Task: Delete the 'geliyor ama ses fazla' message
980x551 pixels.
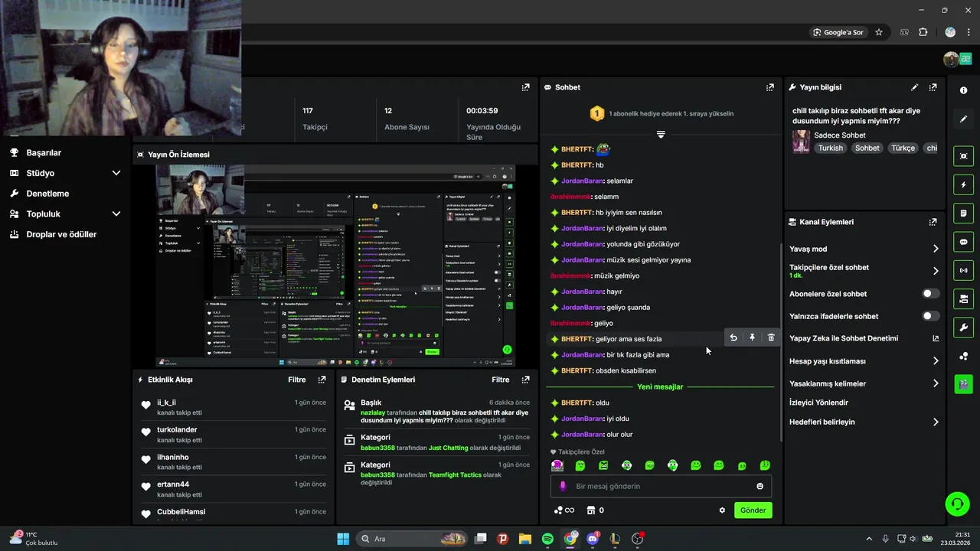Action: pyautogui.click(x=771, y=337)
